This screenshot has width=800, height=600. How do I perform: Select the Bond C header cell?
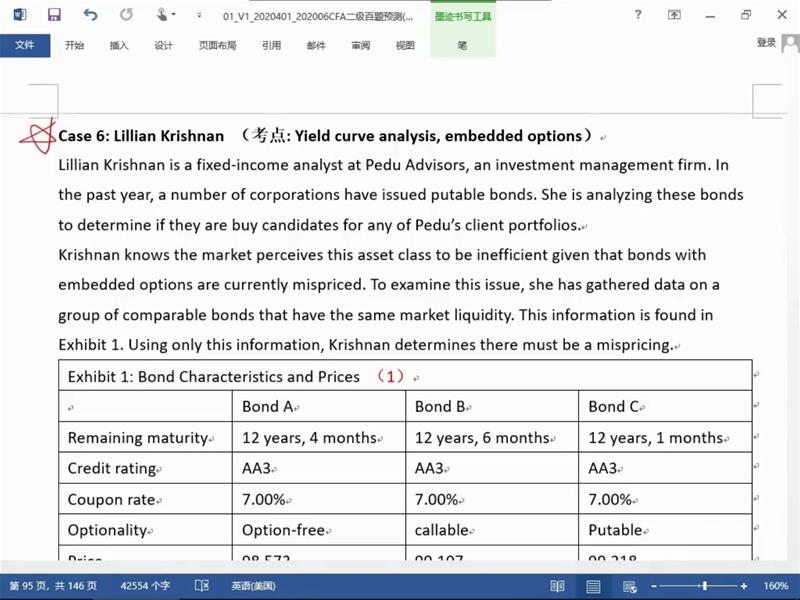click(665, 406)
